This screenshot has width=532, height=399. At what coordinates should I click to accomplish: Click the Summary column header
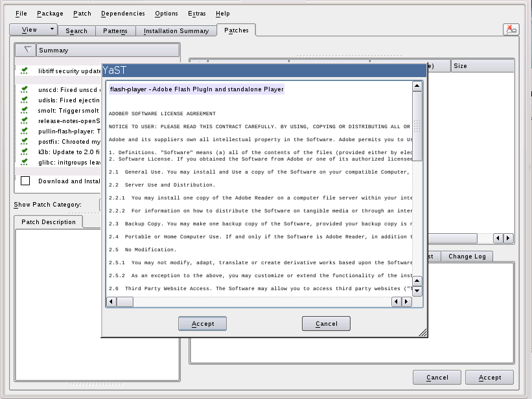tap(108, 50)
